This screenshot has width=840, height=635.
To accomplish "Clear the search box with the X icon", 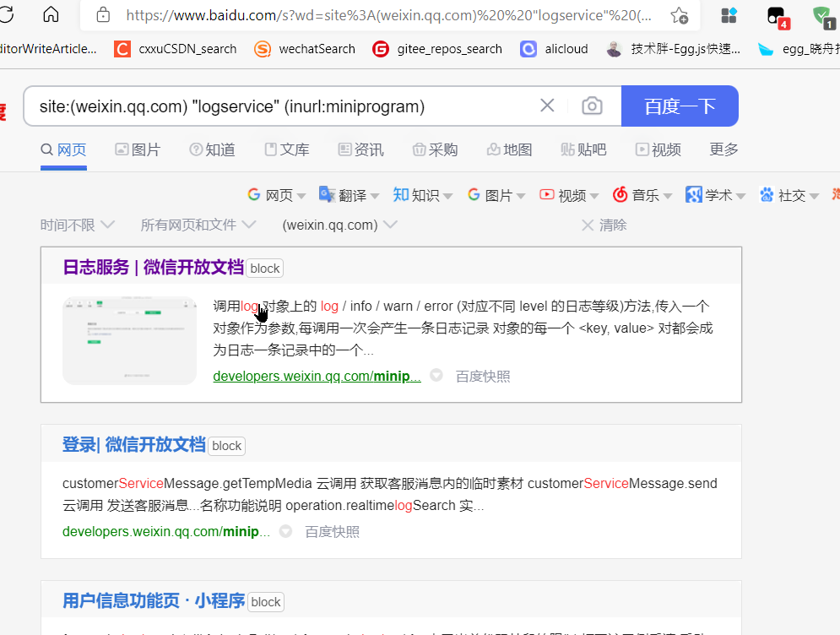I will pos(547,106).
